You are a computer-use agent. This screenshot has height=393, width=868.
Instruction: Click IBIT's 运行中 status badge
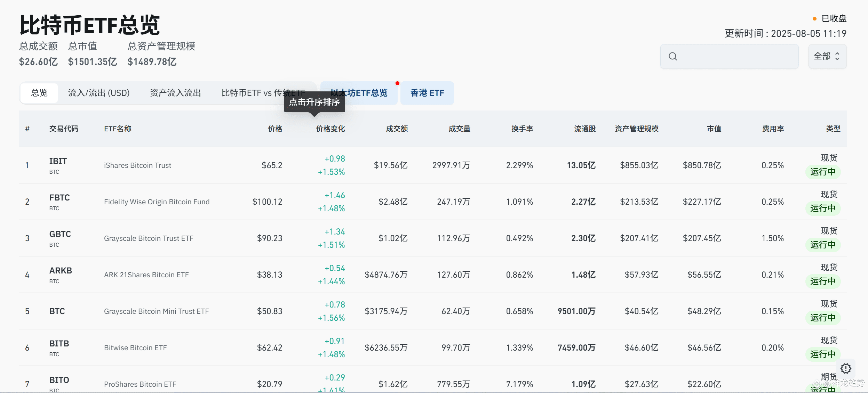tap(823, 172)
